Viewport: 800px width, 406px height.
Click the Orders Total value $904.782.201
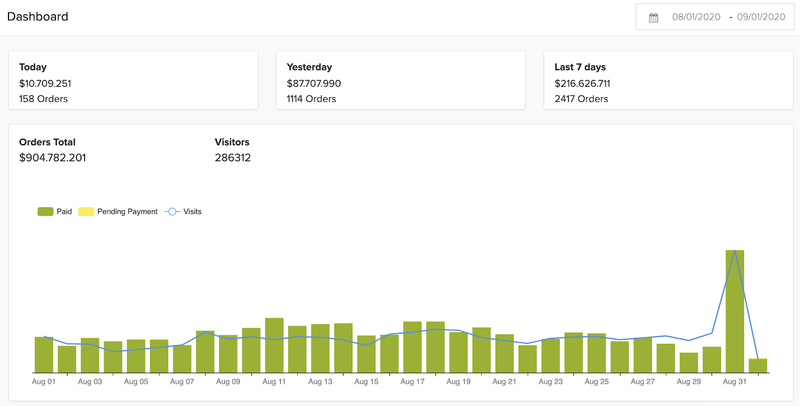tap(53, 158)
